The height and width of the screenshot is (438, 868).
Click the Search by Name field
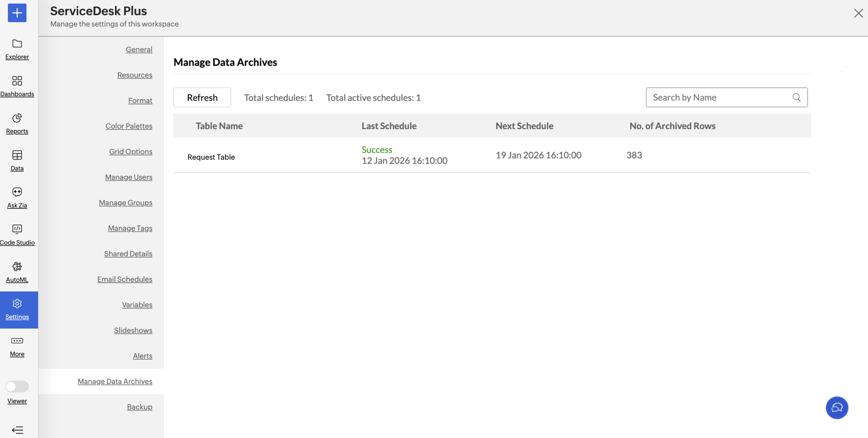point(720,98)
